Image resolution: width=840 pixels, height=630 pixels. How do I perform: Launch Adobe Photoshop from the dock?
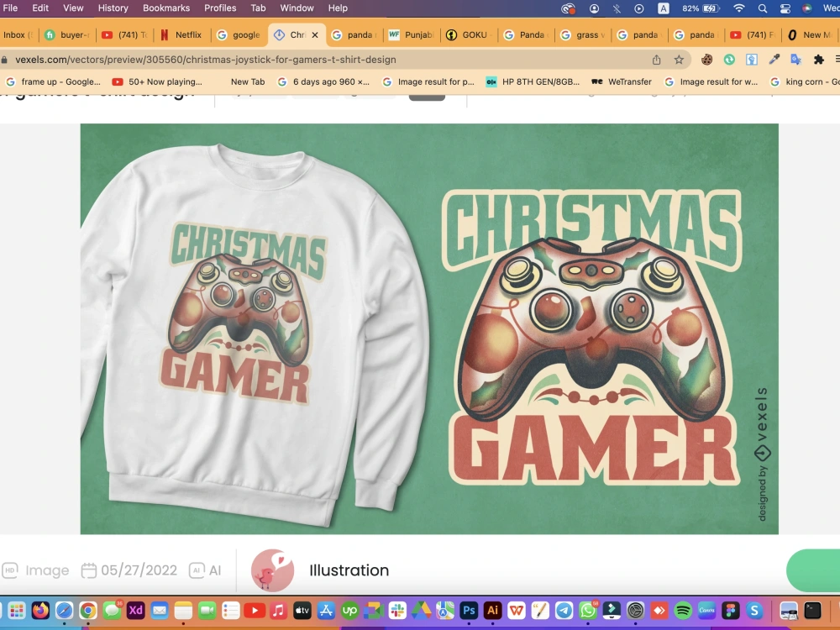469,610
